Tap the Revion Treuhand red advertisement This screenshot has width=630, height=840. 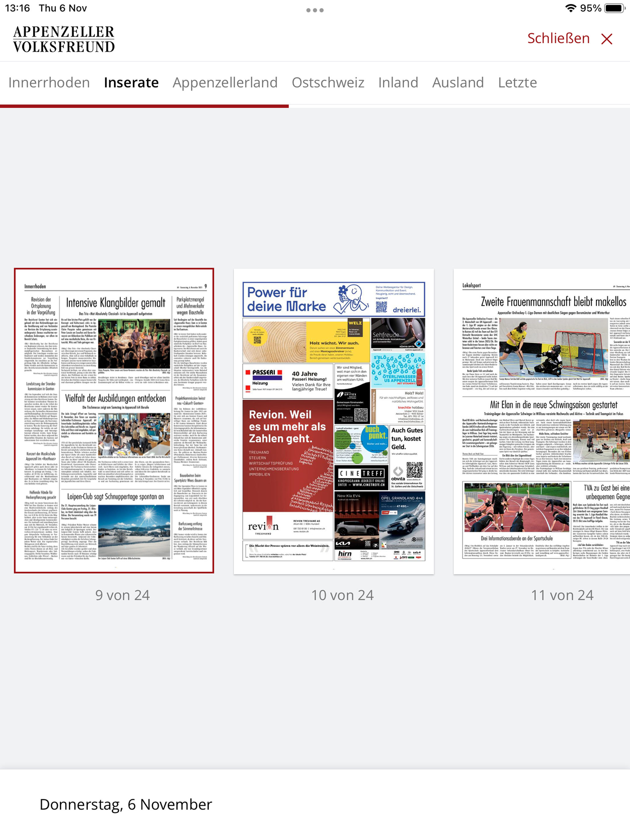[x=288, y=469]
